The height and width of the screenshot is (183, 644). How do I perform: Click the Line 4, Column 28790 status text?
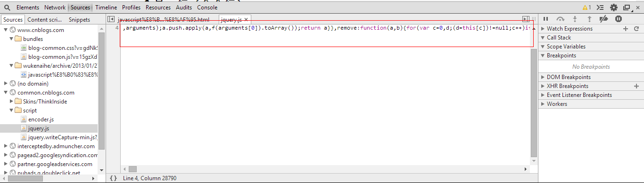[x=149, y=179]
